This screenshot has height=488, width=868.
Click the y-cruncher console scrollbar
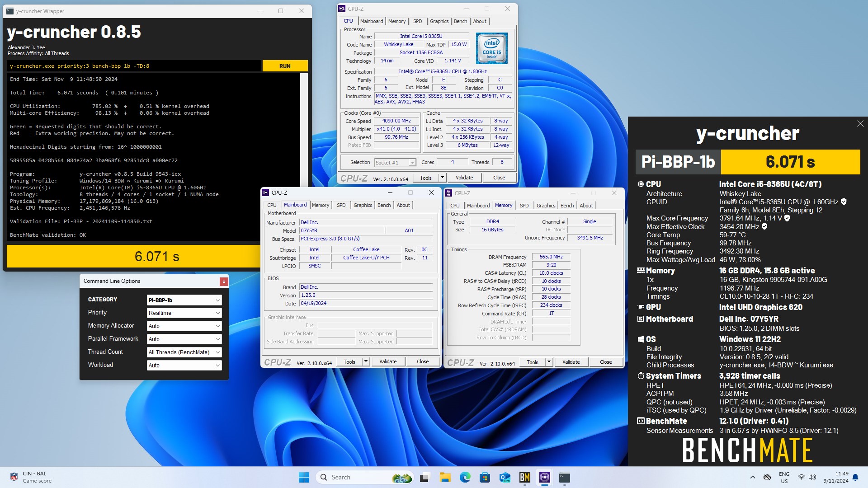pyautogui.click(x=304, y=158)
